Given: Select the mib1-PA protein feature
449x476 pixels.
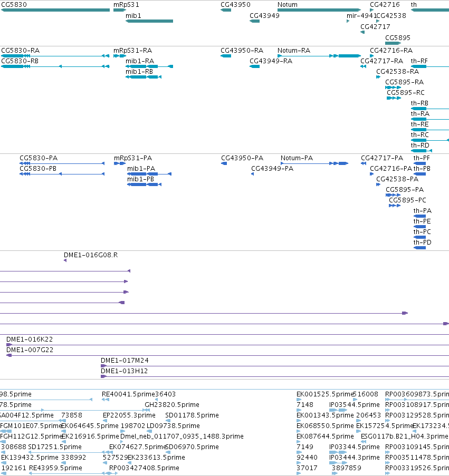Looking at the screenshot, I should tap(149, 174).
